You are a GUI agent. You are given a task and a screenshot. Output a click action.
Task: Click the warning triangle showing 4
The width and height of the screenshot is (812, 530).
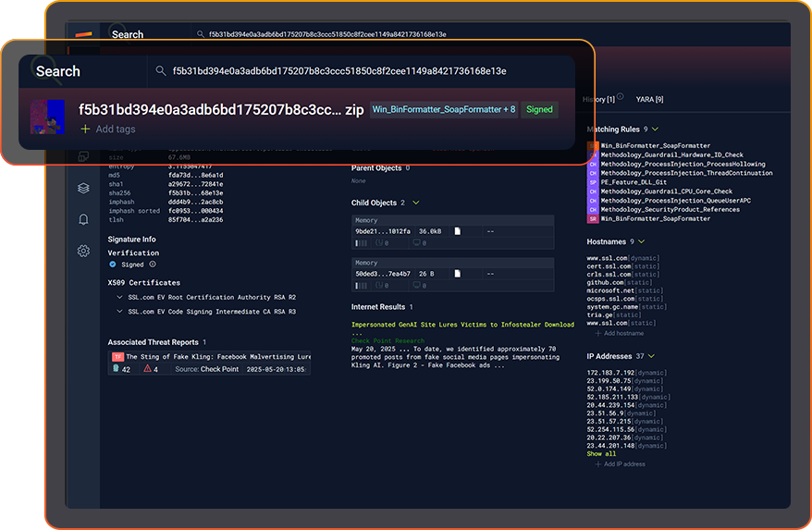pyautogui.click(x=148, y=368)
